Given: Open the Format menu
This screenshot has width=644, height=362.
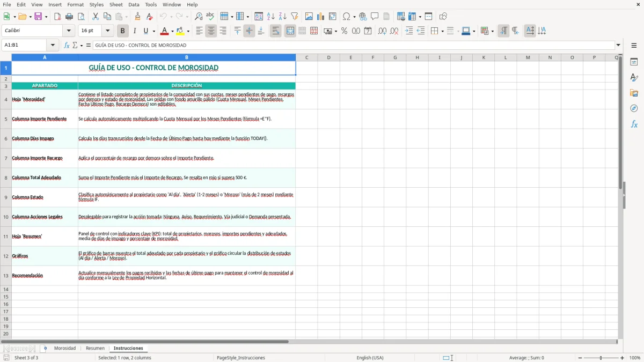Looking at the screenshot, I should pos(75,4).
